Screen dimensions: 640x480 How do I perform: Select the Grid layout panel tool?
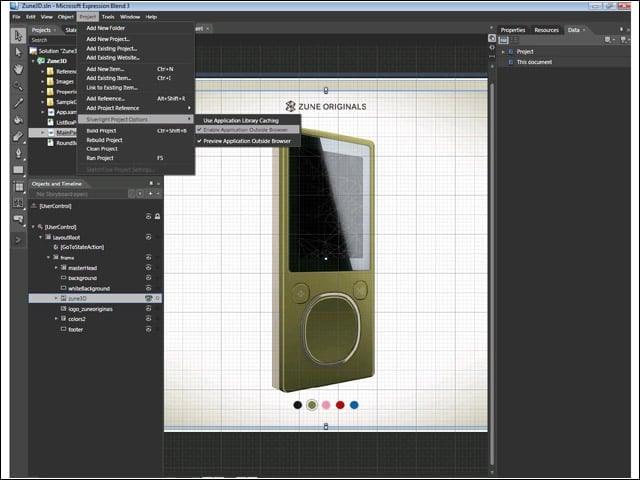tap(18, 187)
